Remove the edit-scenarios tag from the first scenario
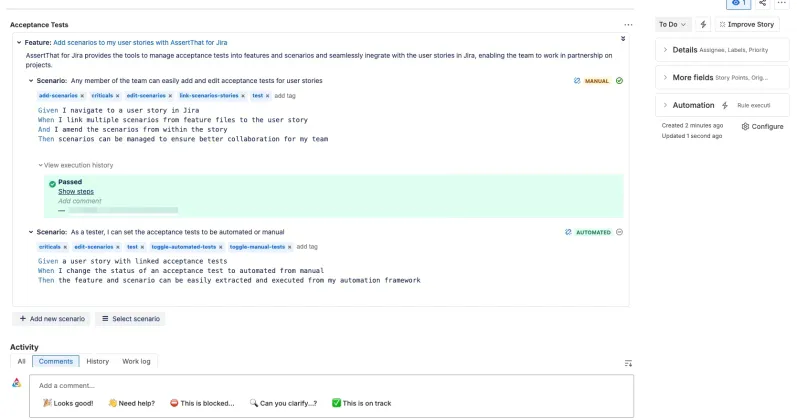This screenshot has width=797, height=420. (x=170, y=96)
